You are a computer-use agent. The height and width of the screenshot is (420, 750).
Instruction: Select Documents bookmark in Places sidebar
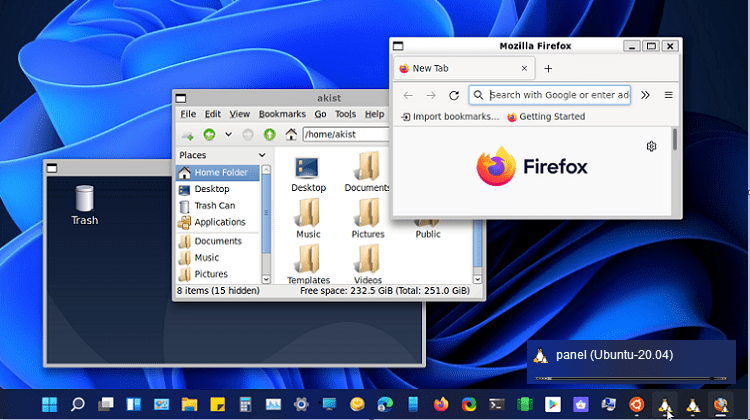coord(218,241)
